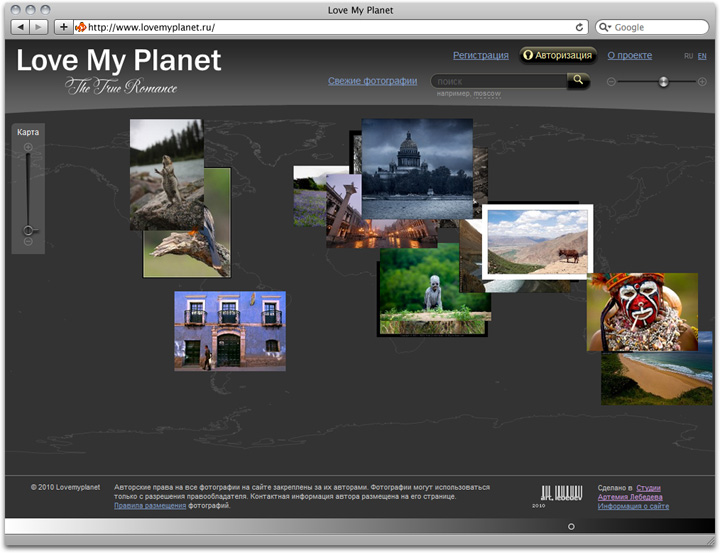Open the О проекте page

[x=630, y=56]
